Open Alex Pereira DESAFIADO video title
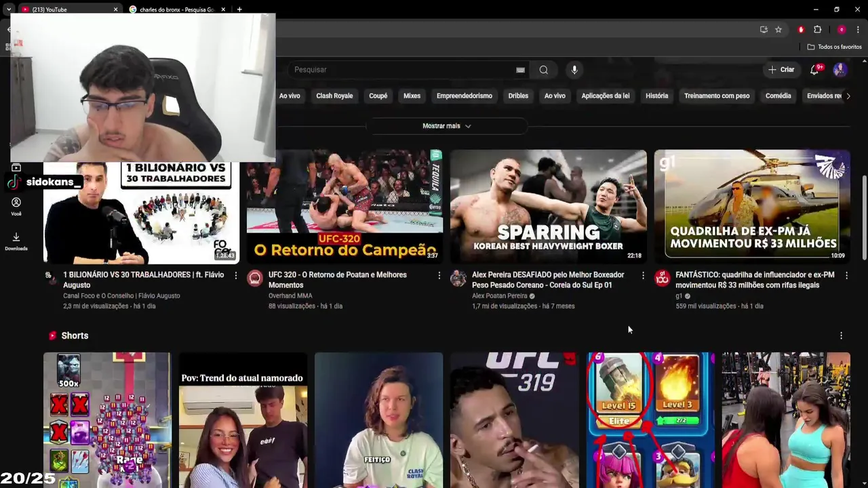 tap(548, 280)
